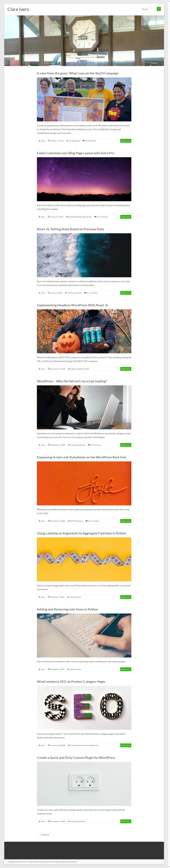Click the green search magnifier icon
This screenshot has width=170, height=868.
[159, 9]
